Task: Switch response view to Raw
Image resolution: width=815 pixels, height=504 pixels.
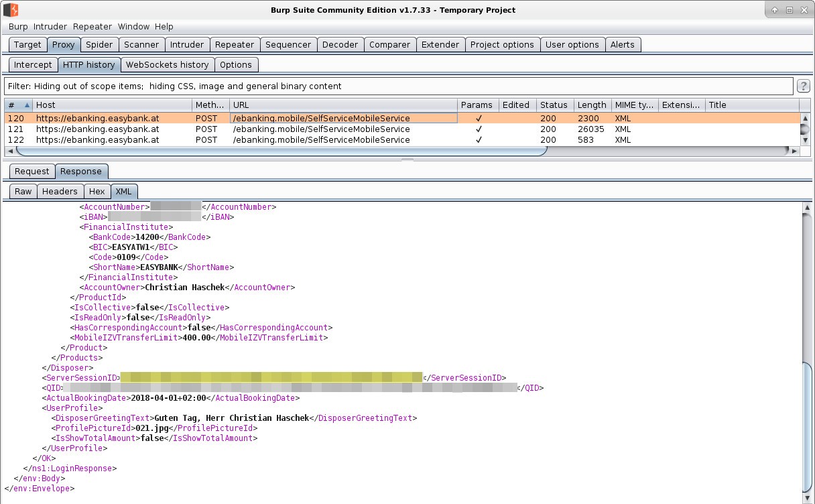Action: (23, 192)
